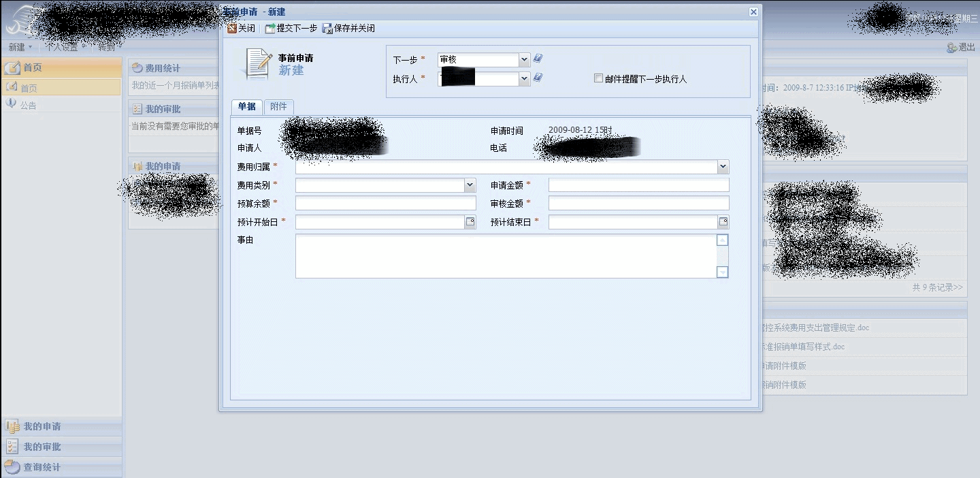Click the 费用统计 panel header icon
The width and height of the screenshot is (980, 478).
pos(137,68)
